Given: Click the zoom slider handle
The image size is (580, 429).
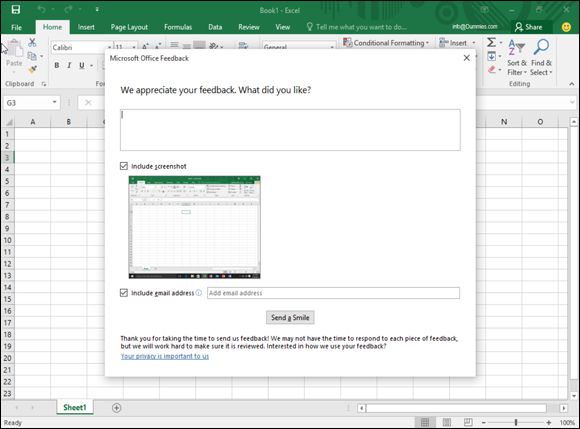Looking at the screenshot, I should pos(516,422).
